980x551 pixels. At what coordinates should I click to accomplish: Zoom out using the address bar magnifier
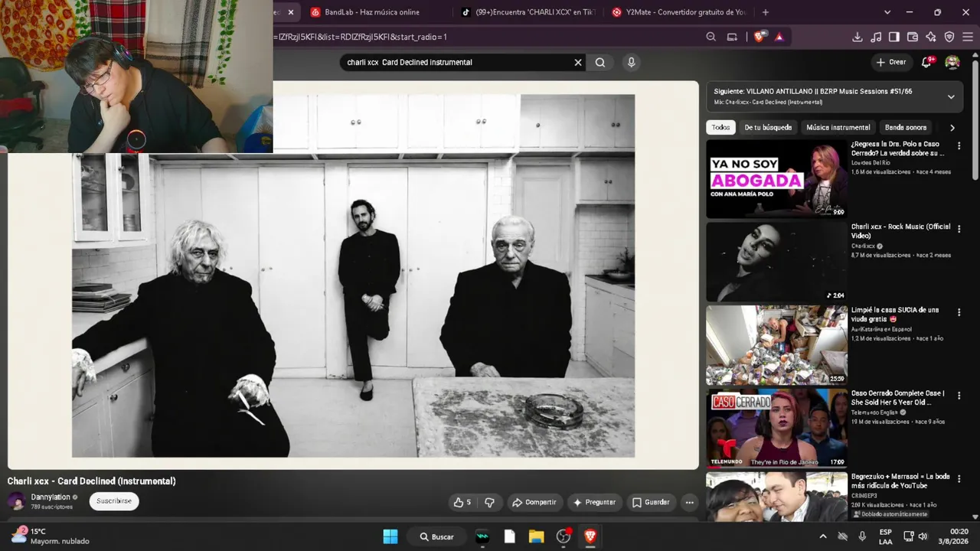(x=711, y=37)
